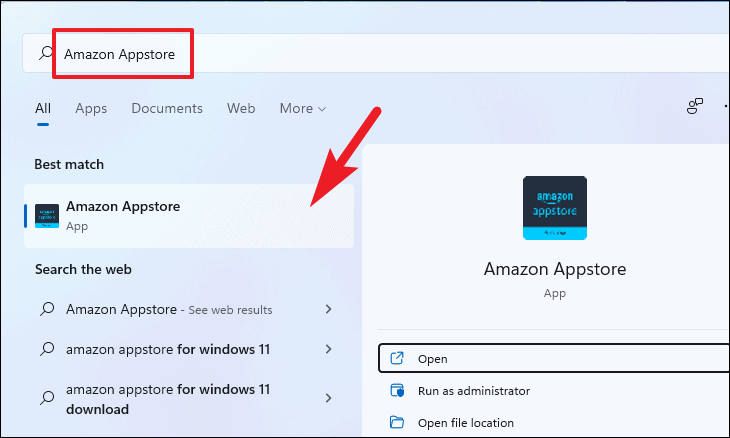
Task: Click search icon beside 'windows 11 download' suggestion
Action: click(x=47, y=398)
